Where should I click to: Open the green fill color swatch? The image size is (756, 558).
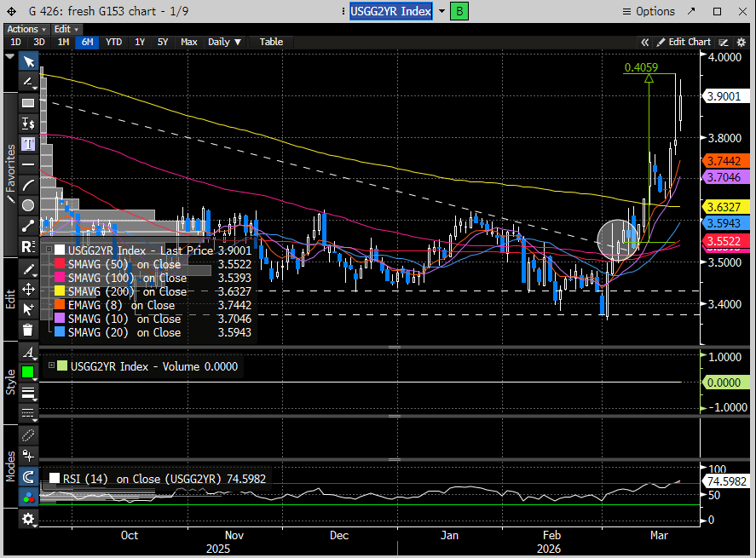tap(28, 372)
